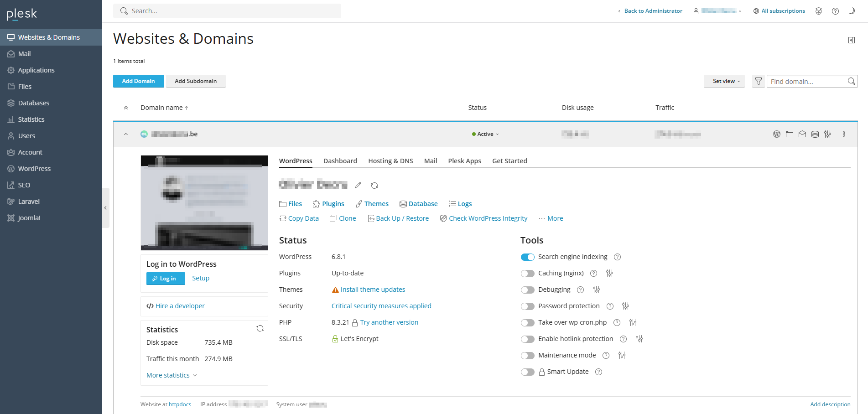Open Databases in the sidebar
Image resolution: width=868 pixels, height=414 pixels.
point(33,103)
